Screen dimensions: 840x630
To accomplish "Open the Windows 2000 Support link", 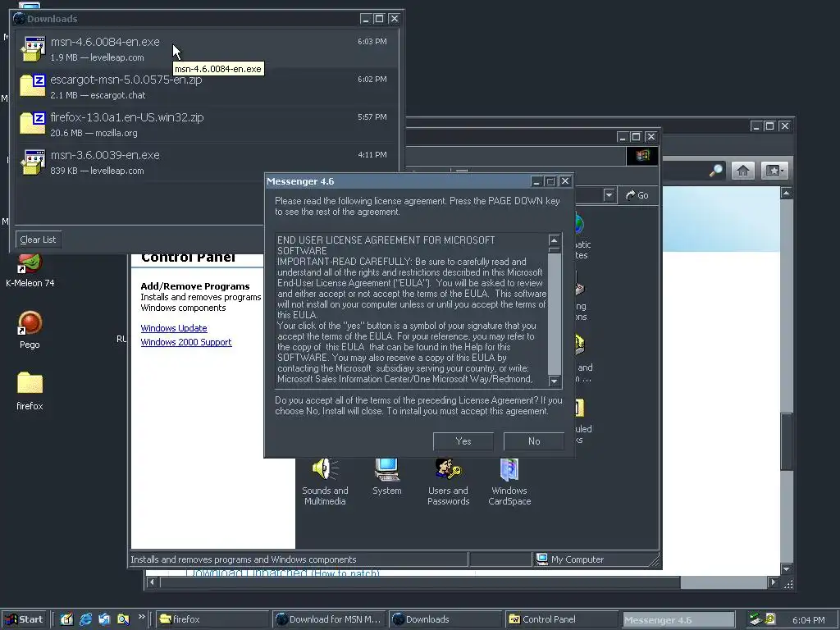I will pos(186,342).
